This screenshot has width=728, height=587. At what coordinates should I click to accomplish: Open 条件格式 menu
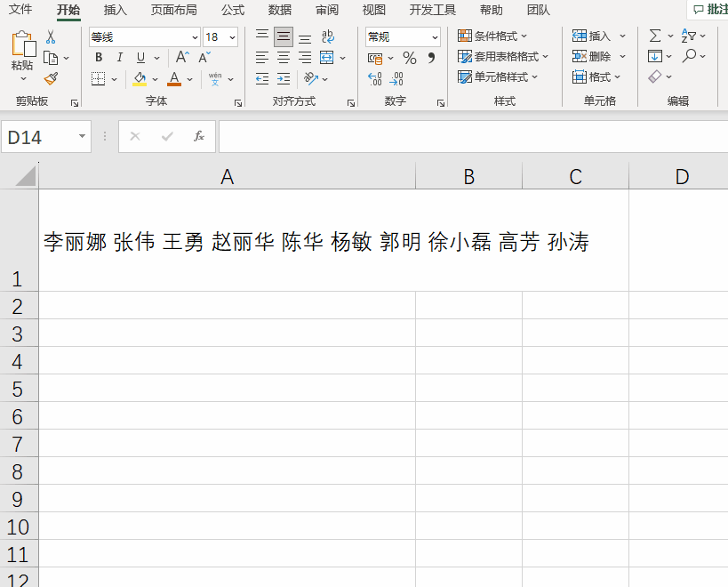click(x=492, y=36)
